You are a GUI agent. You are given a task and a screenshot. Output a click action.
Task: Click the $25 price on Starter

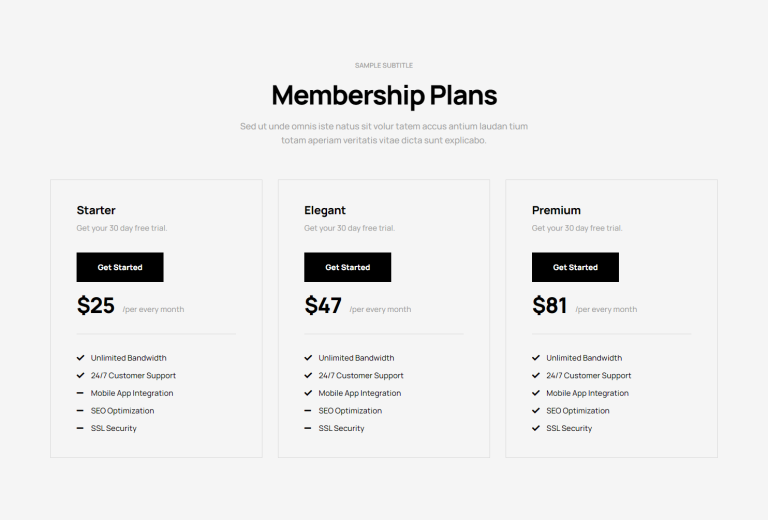[96, 306]
